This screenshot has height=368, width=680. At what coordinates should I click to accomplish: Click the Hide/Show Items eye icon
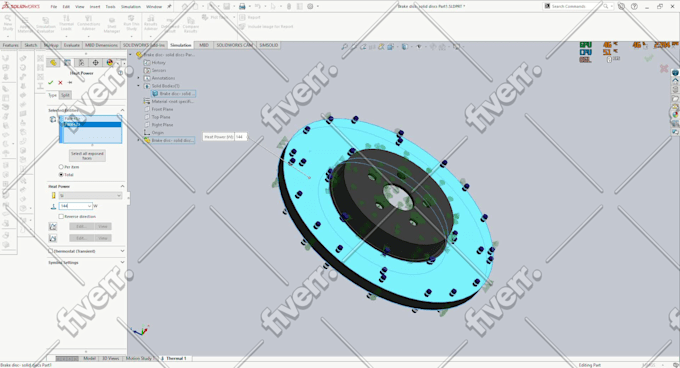coord(419,46)
